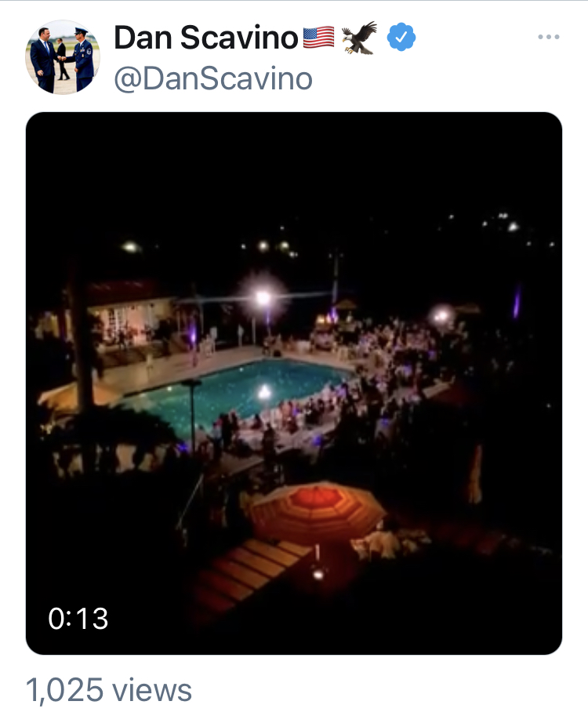Tap the light reflection on pool water
This screenshot has height=723, width=588.
click(x=264, y=392)
